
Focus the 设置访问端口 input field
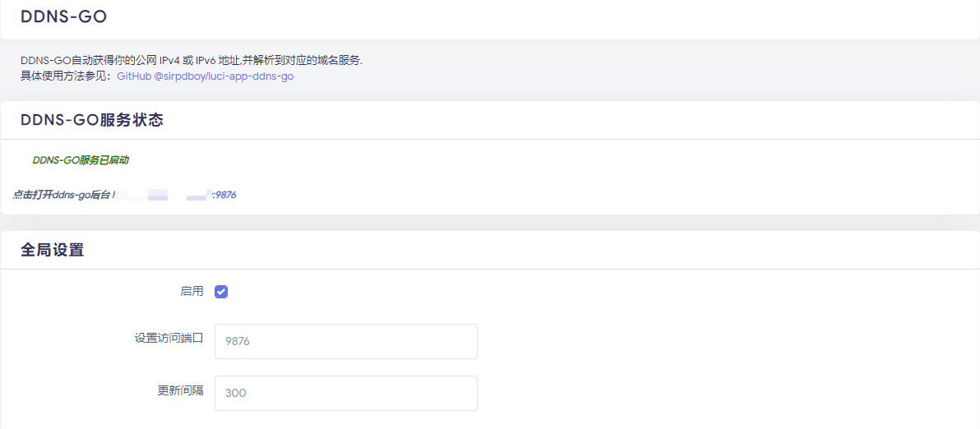[x=345, y=341]
